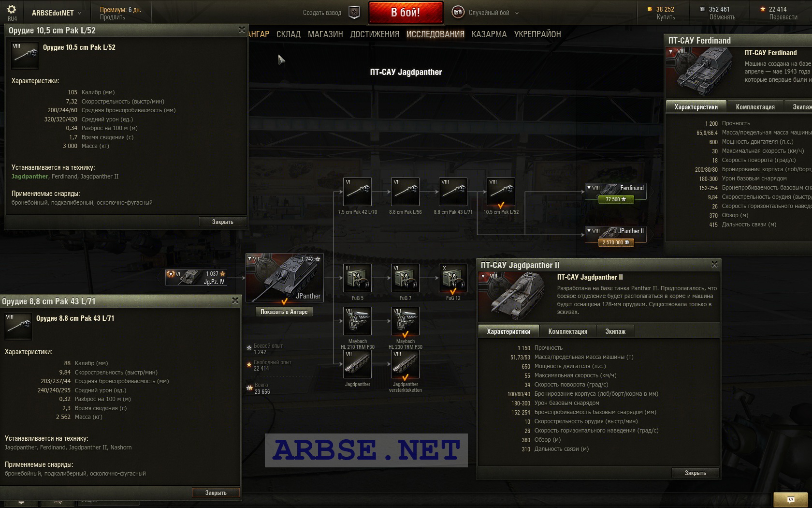The width and height of the screenshot is (812, 508).
Task: Switch to СКЛАД tab
Action: (x=289, y=34)
